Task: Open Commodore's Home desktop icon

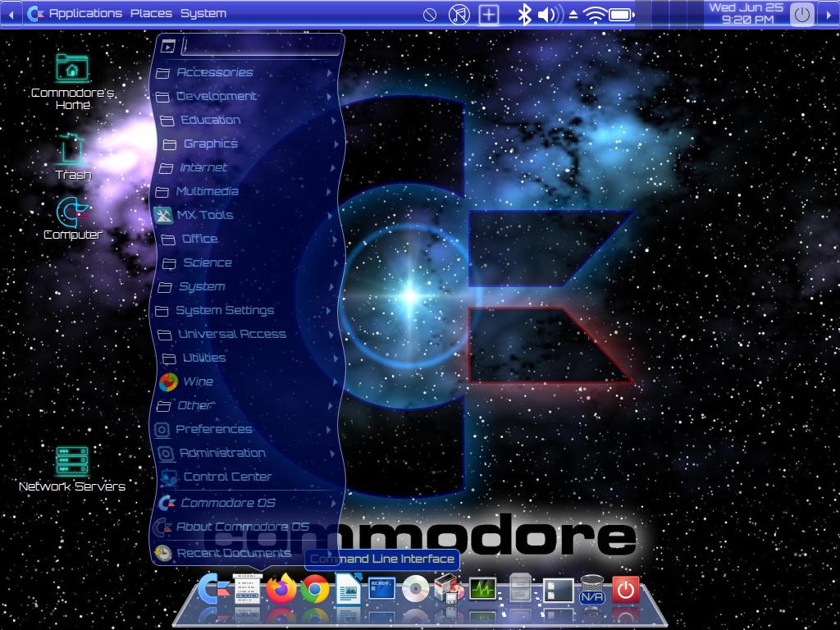Action: pyautogui.click(x=72, y=81)
